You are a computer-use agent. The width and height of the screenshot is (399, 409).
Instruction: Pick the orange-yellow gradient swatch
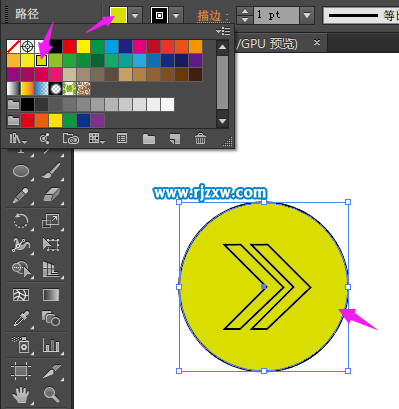(x=27, y=89)
